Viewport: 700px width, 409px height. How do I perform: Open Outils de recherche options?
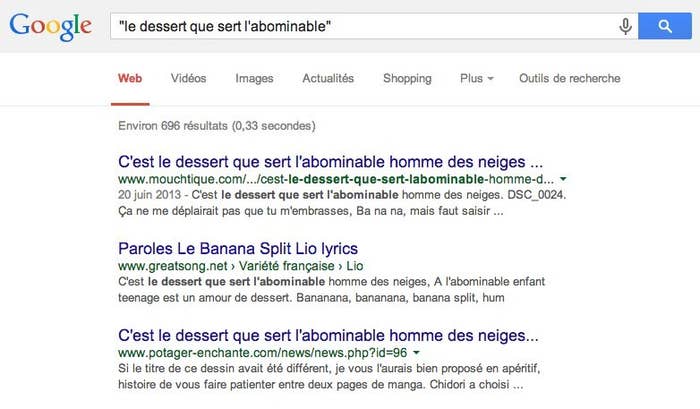[x=570, y=79]
